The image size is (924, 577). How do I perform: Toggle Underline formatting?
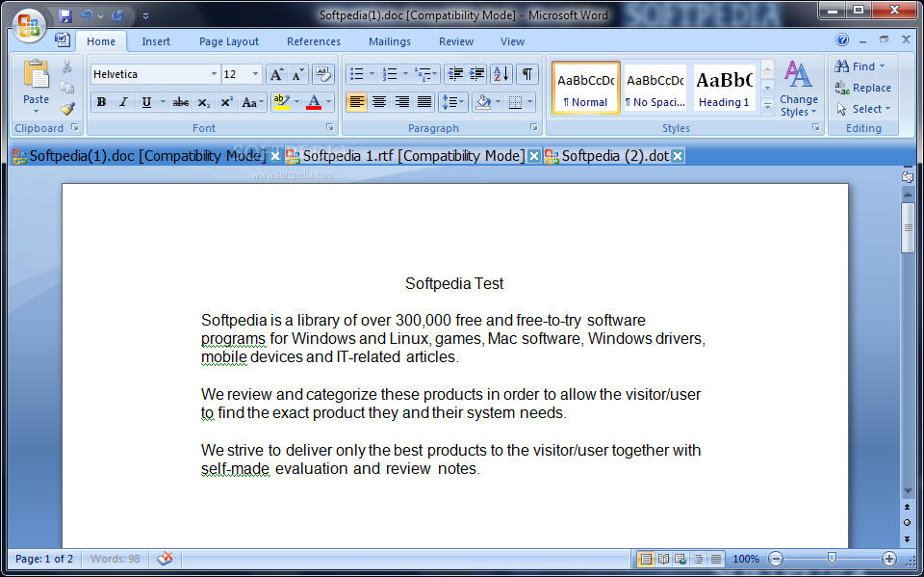[x=146, y=102]
